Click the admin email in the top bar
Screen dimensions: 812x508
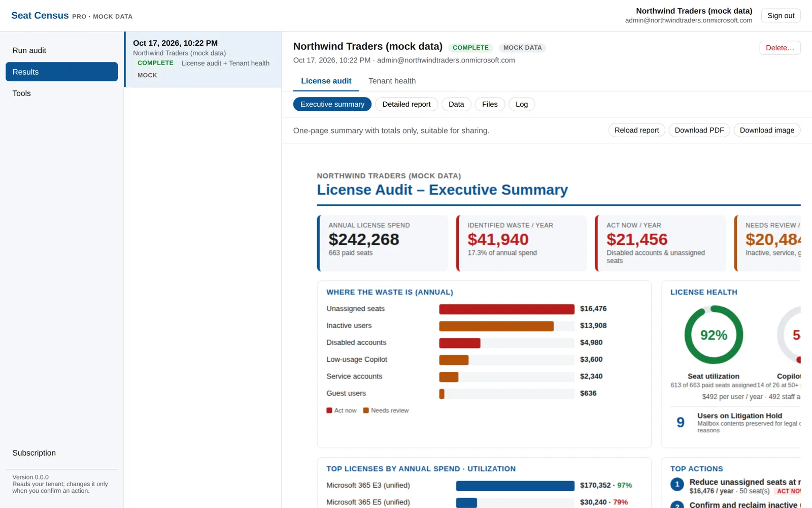click(689, 20)
